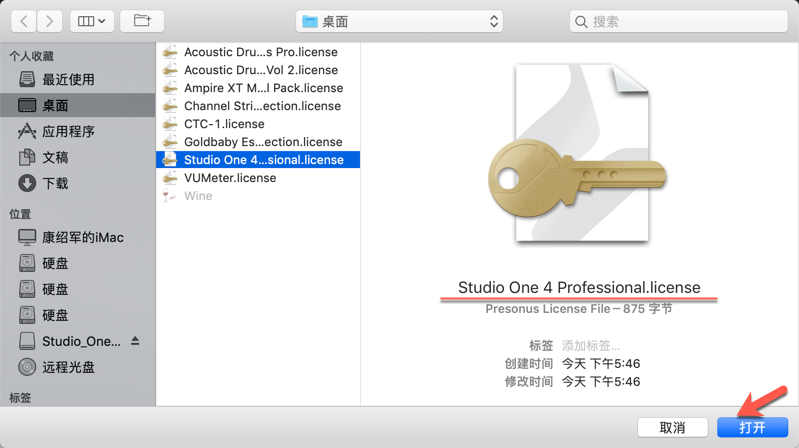The width and height of the screenshot is (799, 448).
Task: Click the golden key license preview thumbnail
Action: click(579, 154)
